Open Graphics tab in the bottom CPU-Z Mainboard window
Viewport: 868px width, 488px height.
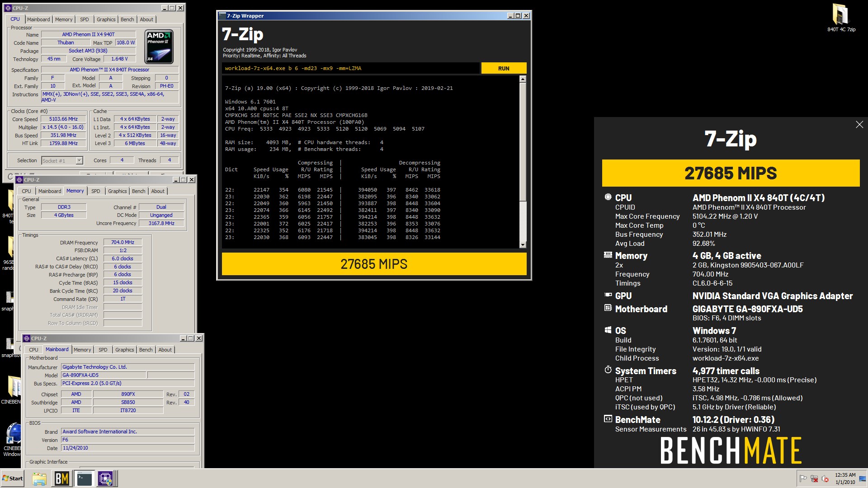tap(125, 350)
